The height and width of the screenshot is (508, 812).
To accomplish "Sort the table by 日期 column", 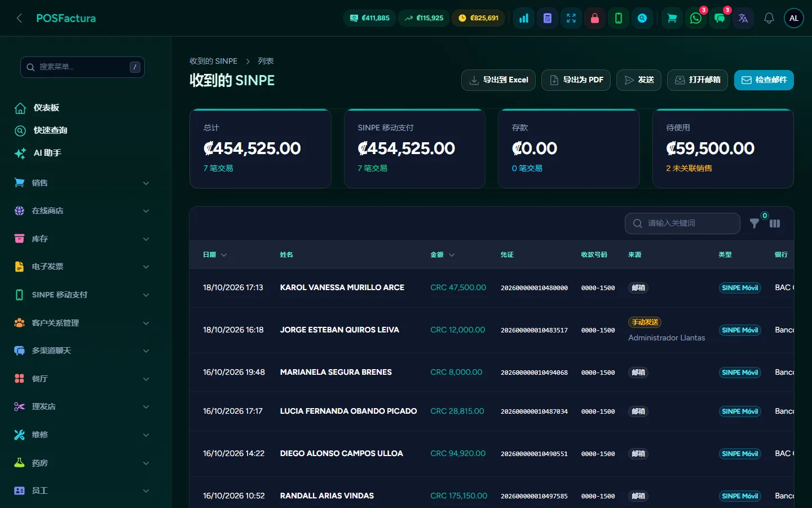I will pyautogui.click(x=215, y=255).
